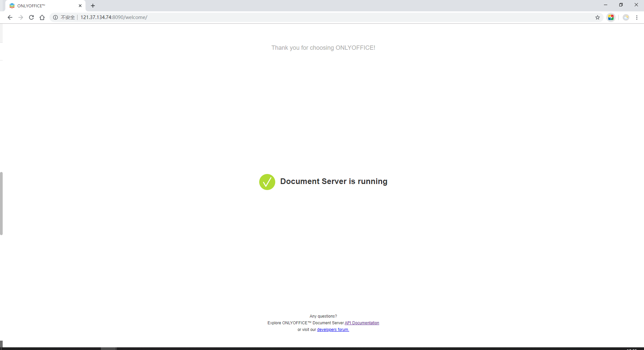
Task: Close the ONLYOFFICE tab
Action: (80, 6)
